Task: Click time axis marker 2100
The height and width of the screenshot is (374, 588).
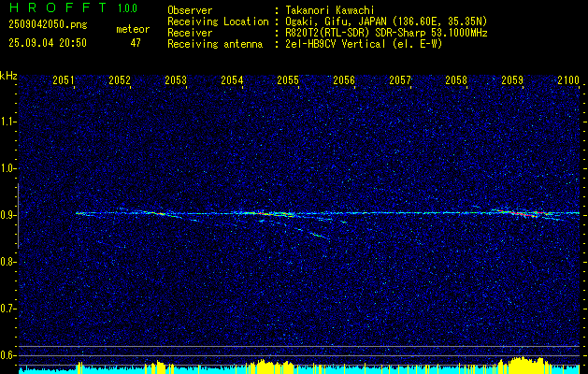Action: [568, 80]
